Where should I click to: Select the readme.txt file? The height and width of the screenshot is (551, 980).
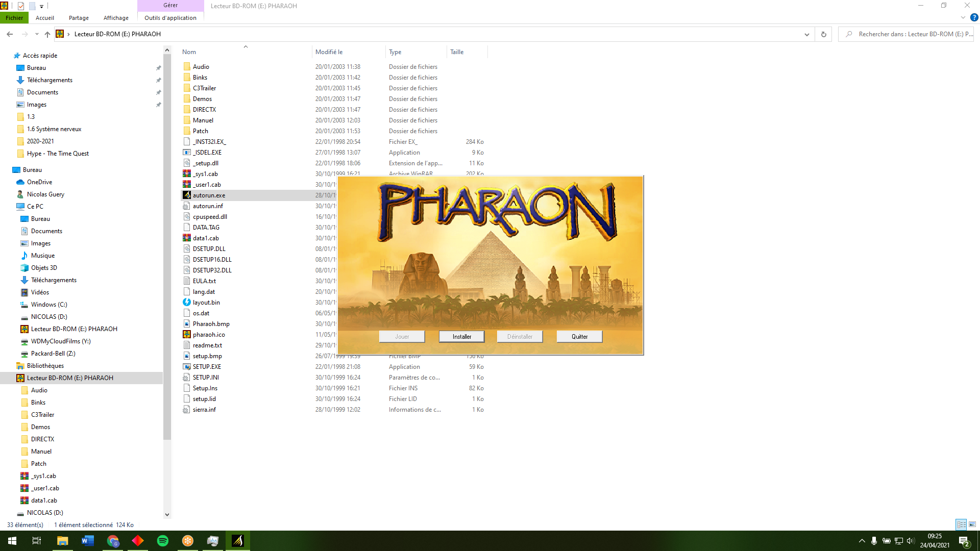pyautogui.click(x=207, y=345)
